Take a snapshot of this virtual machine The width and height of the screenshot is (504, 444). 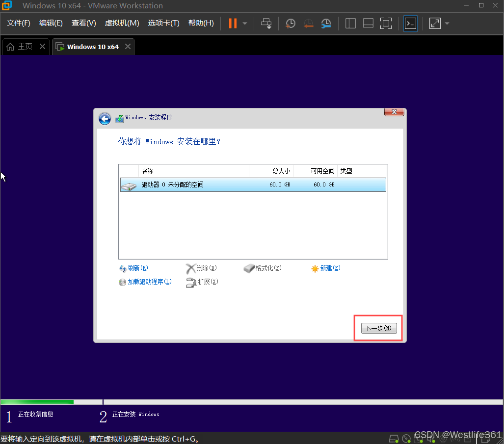290,23
